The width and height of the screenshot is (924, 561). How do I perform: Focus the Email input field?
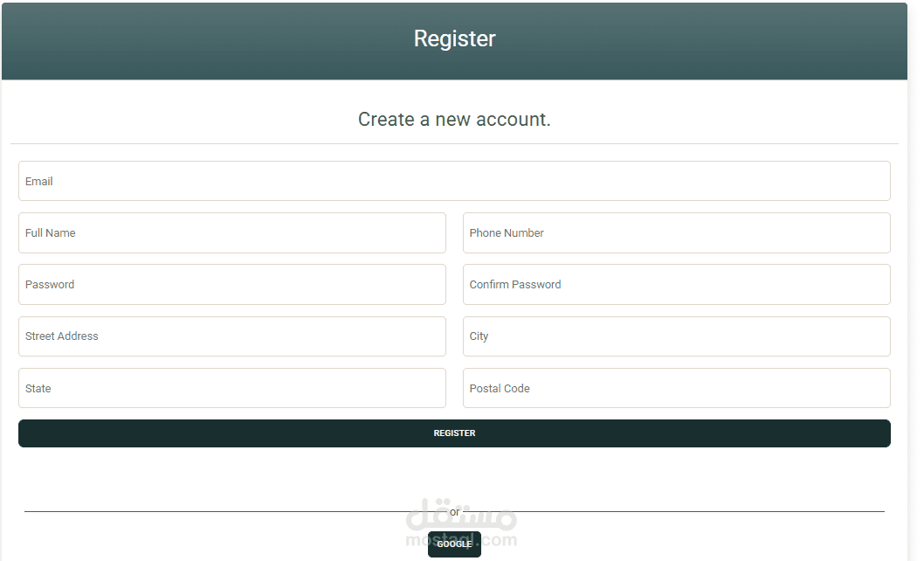454,181
